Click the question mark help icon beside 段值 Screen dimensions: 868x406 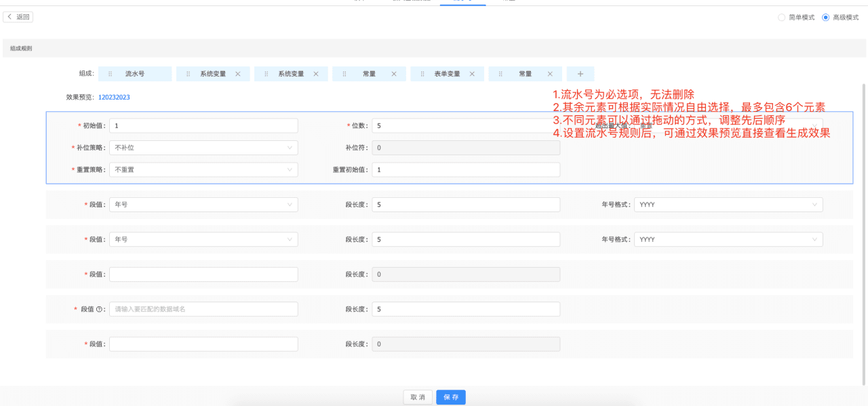100,309
